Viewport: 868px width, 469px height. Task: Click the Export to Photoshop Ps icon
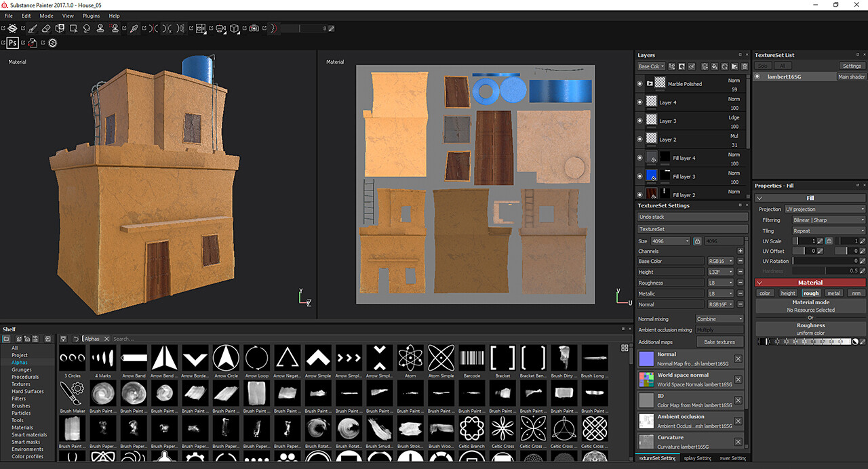coord(12,43)
